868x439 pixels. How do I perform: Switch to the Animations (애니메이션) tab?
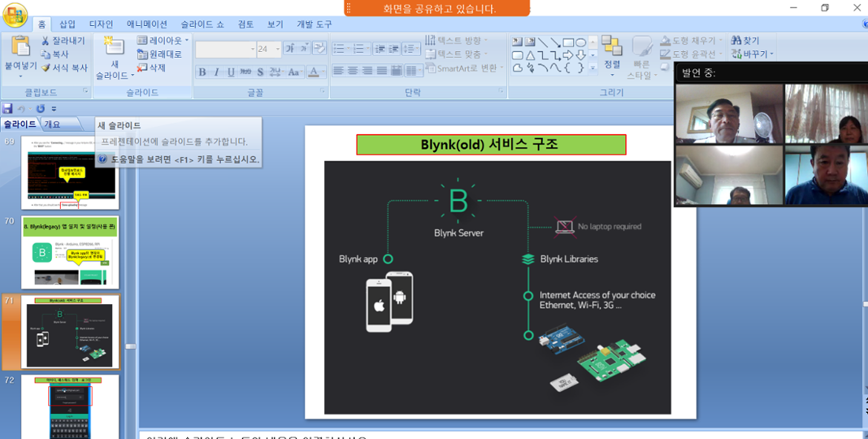pos(147,24)
